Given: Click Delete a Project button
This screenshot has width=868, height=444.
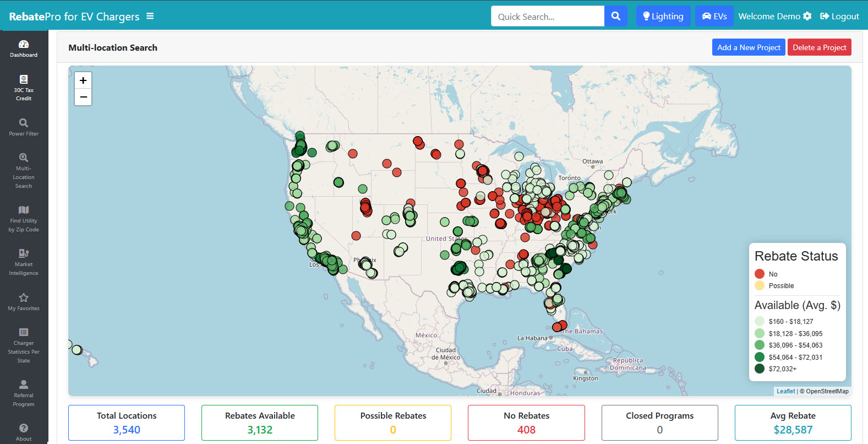Looking at the screenshot, I should point(819,47).
